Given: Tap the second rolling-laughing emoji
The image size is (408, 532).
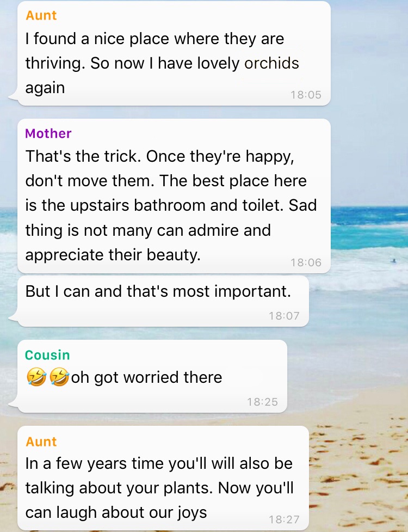Looking at the screenshot, I should 59,377.
